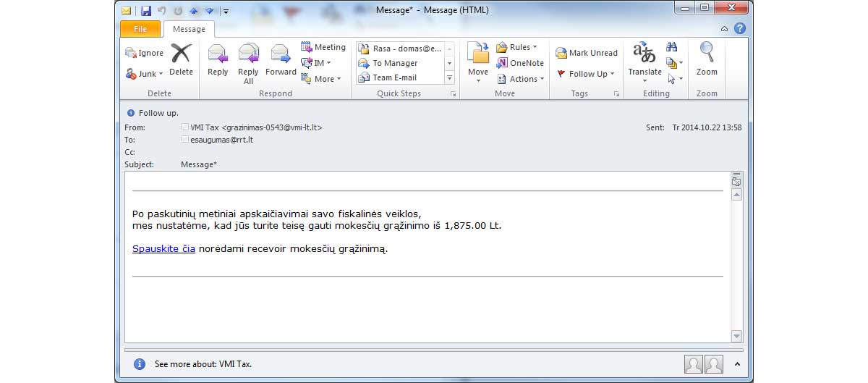Open the File tab
Viewport: 868px width, 383px height.
pos(140,29)
